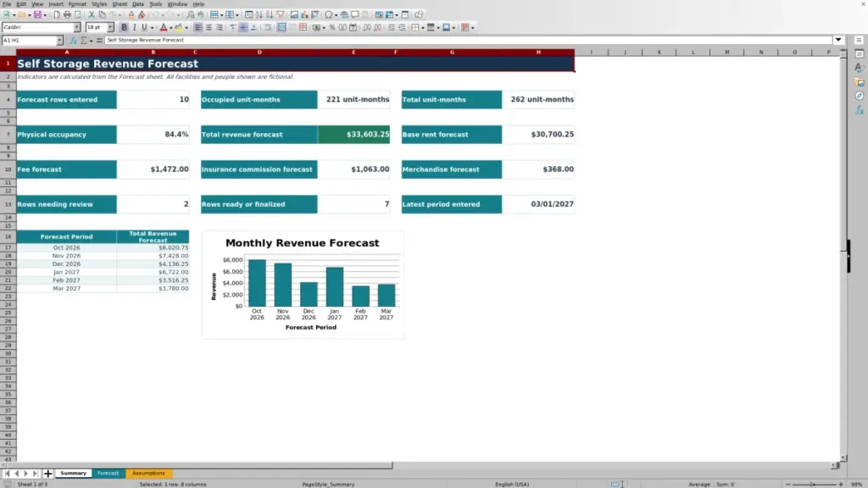Open the sidebar Styles panel icon
The width and height of the screenshot is (868, 488).
[860, 68]
